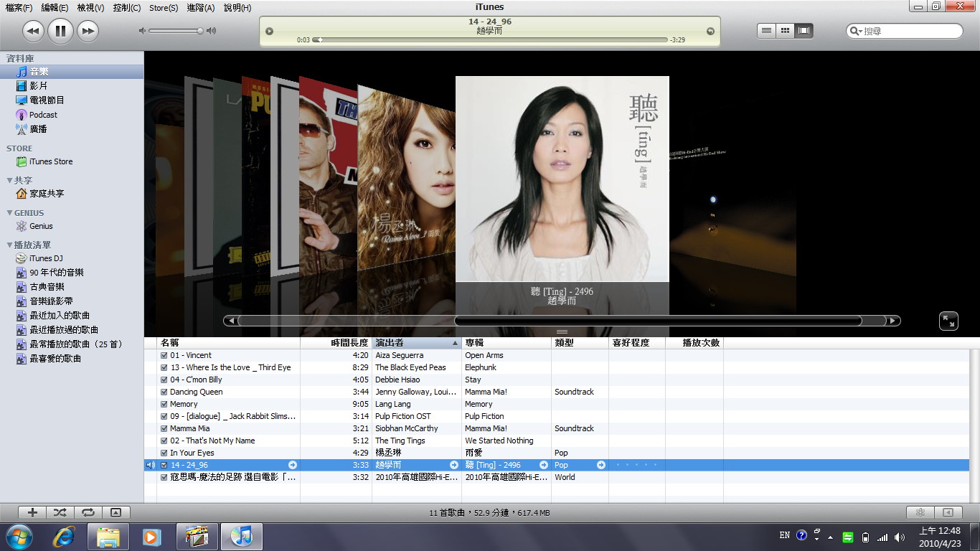
Task: Open Genius button in bottom bar
Action: [920, 512]
